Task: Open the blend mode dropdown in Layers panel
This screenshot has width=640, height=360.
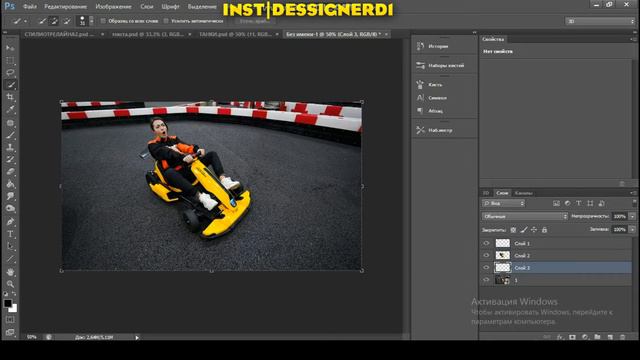Action: pos(524,216)
